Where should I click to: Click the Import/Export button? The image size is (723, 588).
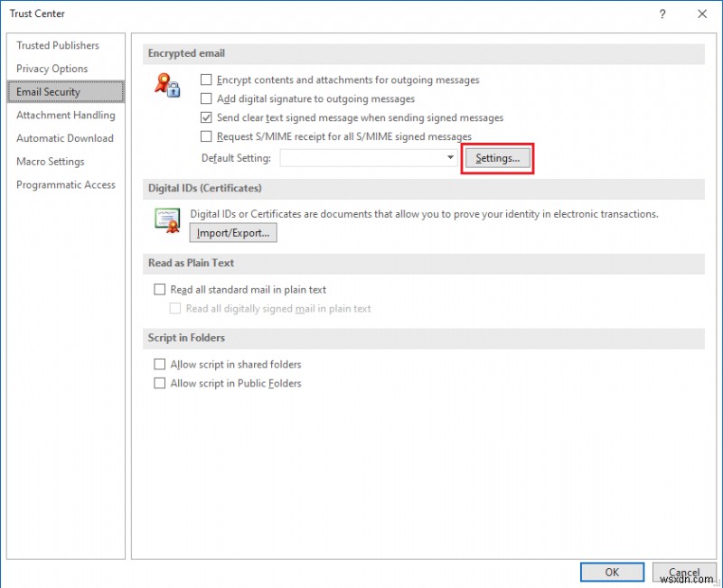pos(232,232)
